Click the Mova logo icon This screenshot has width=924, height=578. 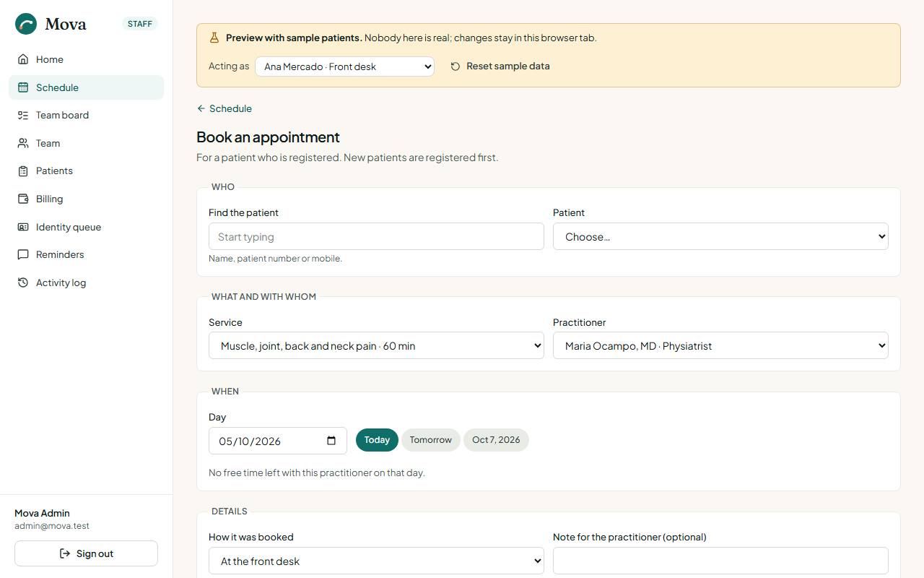click(26, 24)
